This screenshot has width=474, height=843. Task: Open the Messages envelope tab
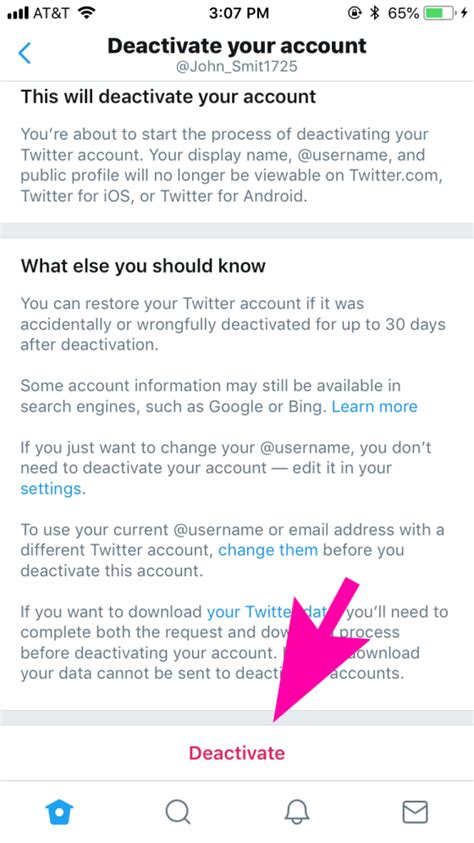[415, 812]
